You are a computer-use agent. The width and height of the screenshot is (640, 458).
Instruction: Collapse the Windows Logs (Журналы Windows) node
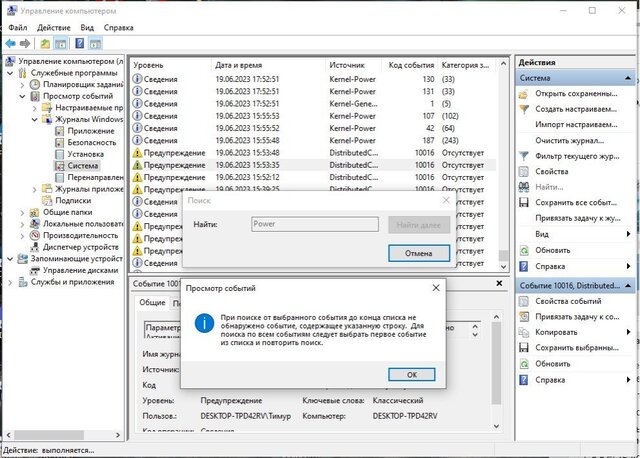(x=35, y=119)
